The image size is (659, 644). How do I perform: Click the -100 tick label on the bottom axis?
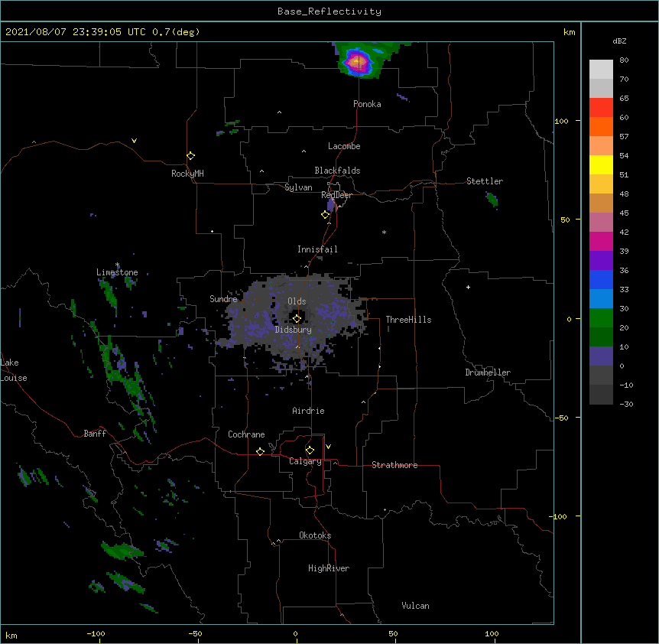coord(96,633)
